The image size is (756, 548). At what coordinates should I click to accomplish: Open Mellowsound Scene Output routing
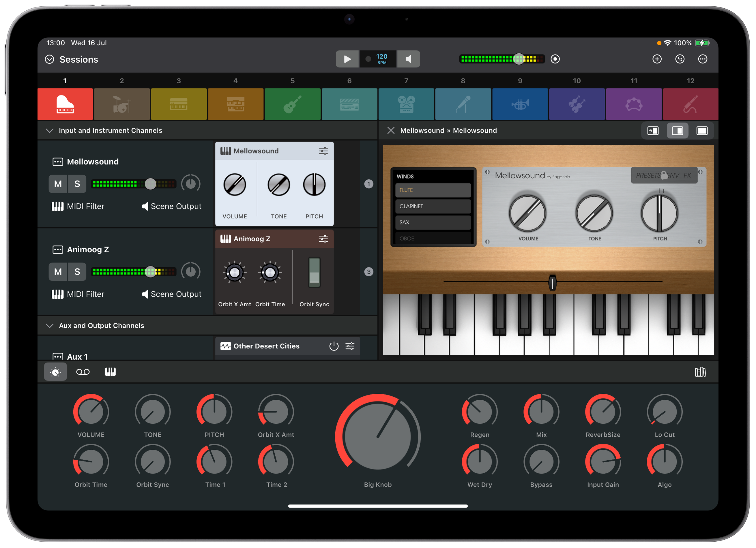pos(172,207)
